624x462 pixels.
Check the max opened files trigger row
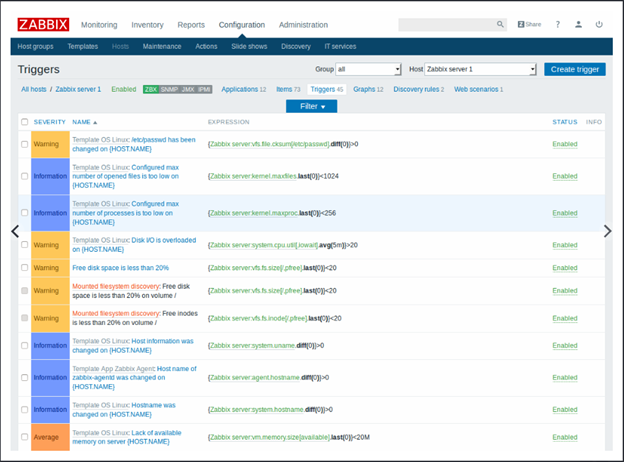[25, 176]
